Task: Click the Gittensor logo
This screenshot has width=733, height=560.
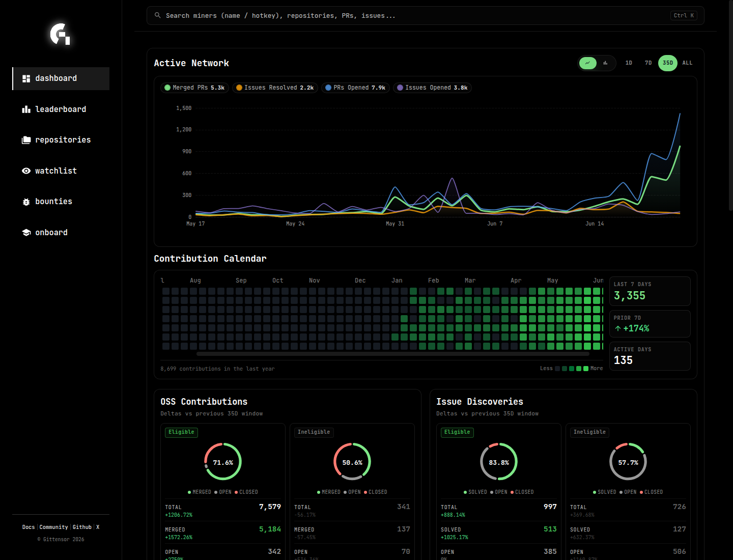Action: click(60, 34)
